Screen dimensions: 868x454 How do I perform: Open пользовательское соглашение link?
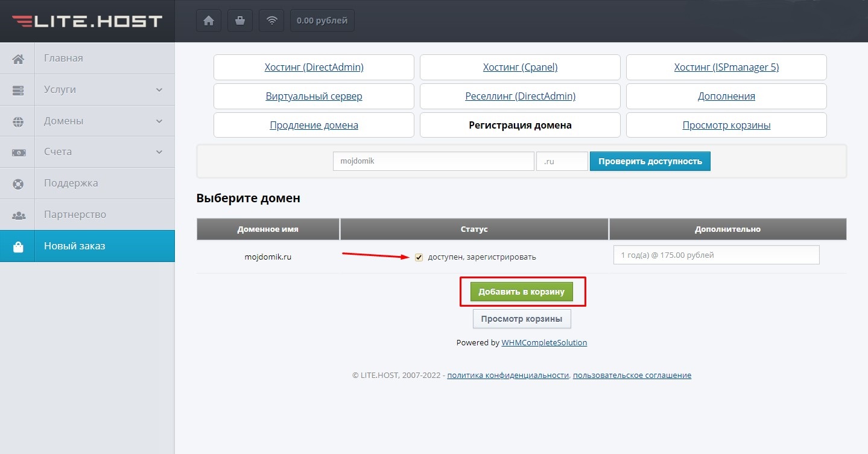632,375
